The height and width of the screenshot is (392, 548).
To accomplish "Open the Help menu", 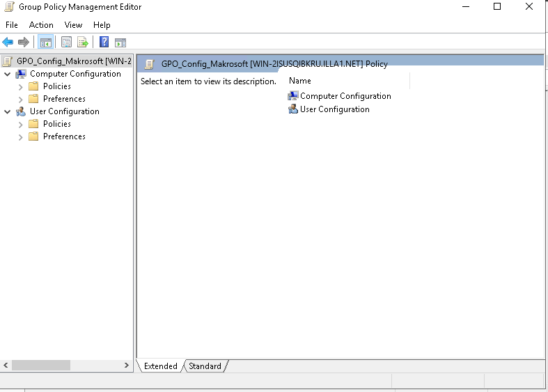I will coord(102,25).
